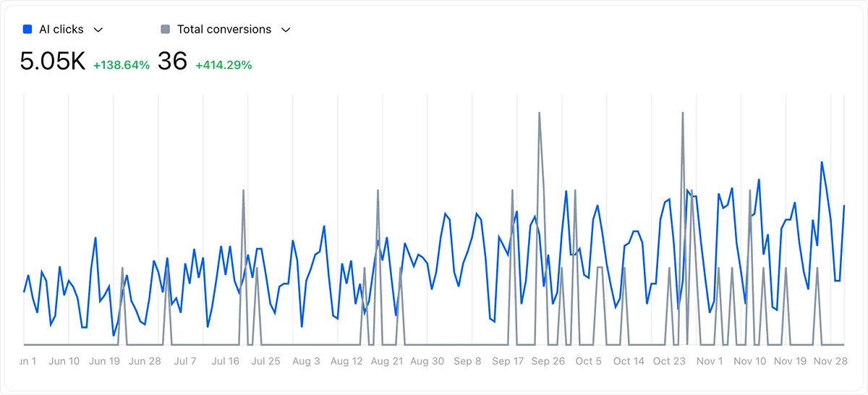Click the +414.29% change indicator
The image size is (868, 395).
point(224,65)
